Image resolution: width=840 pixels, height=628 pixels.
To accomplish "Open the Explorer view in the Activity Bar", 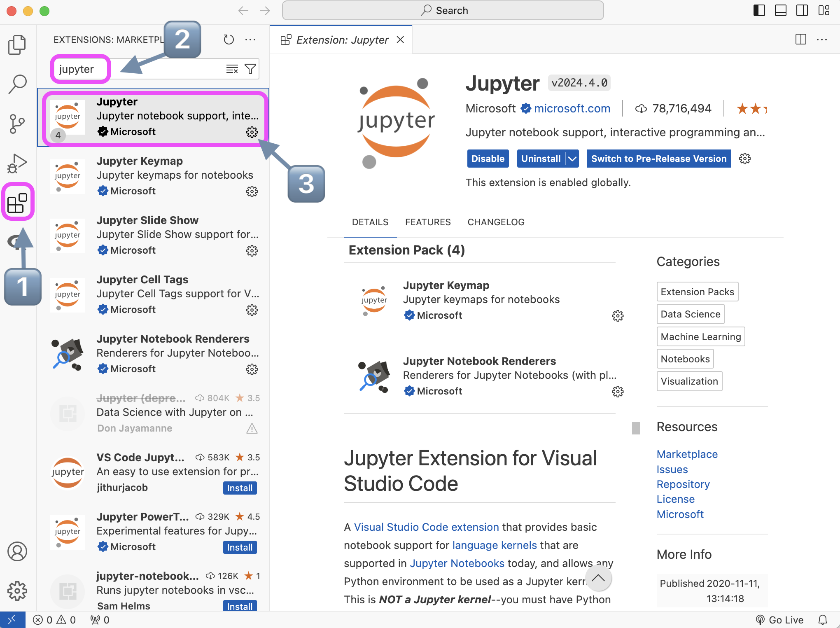I will (x=17, y=44).
